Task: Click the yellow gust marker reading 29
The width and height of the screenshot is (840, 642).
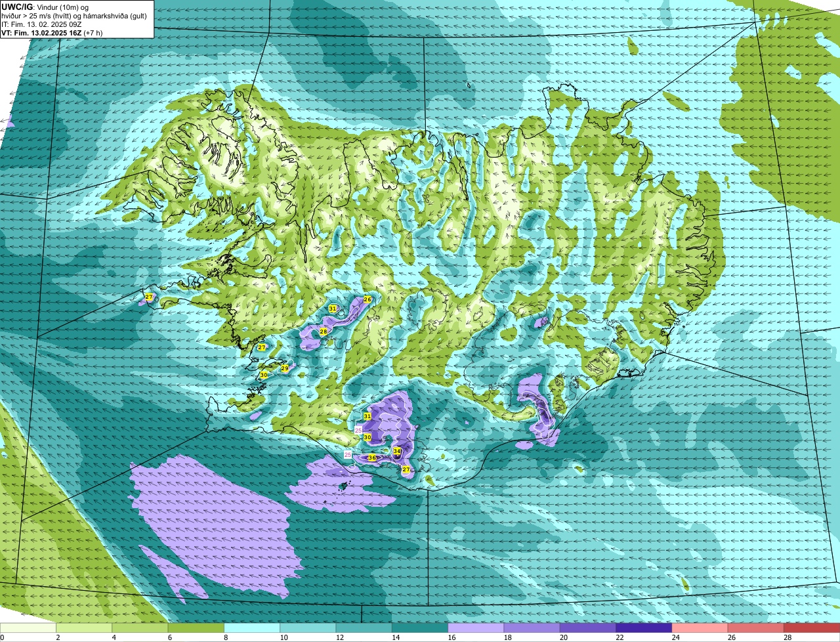Action: (284, 368)
